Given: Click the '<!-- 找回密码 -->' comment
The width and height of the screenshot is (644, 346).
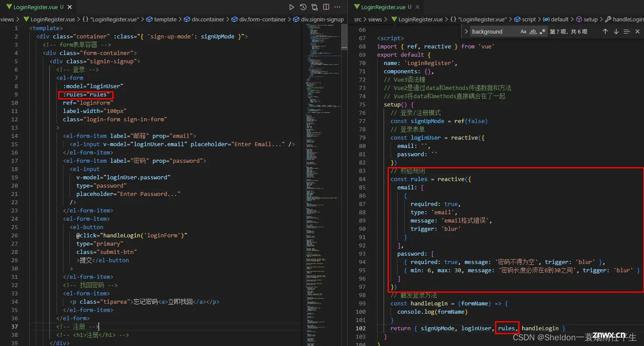Looking at the screenshot, I should pyautogui.click(x=90, y=285).
